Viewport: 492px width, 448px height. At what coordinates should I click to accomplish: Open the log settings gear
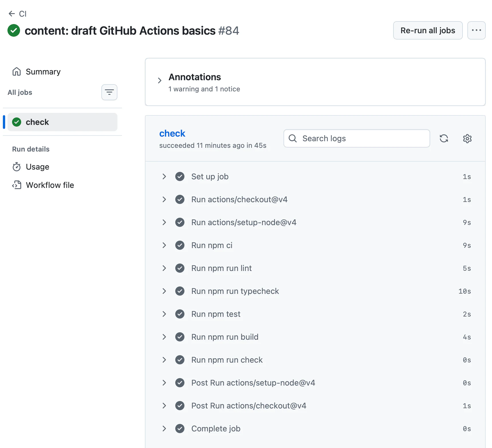click(x=467, y=138)
